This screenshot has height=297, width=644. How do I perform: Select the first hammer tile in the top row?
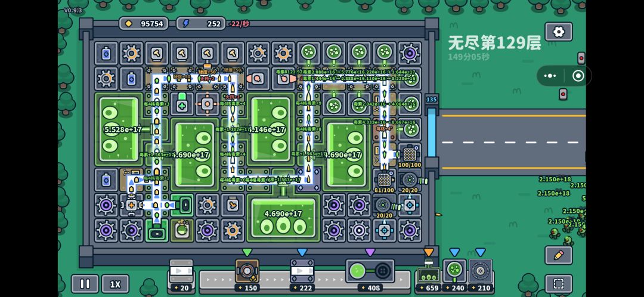point(156,54)
